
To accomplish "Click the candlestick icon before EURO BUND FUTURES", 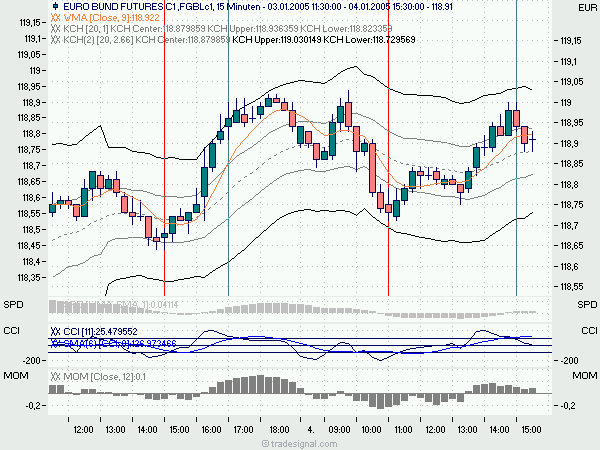I will [55, 6].
